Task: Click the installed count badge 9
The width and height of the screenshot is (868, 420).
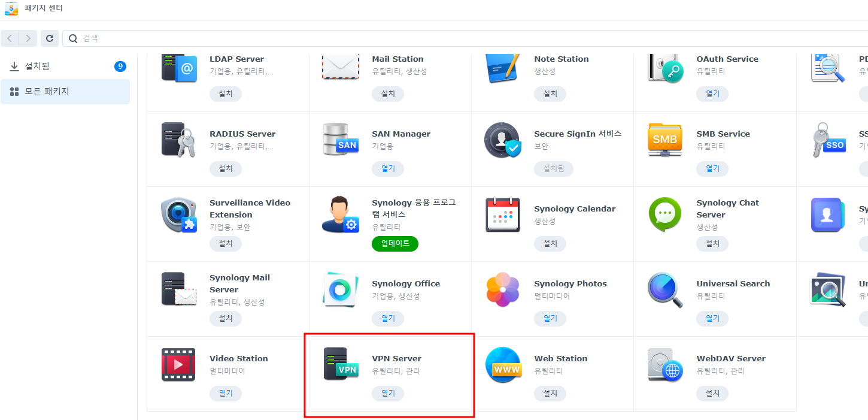Action: [x=120, y=67]
